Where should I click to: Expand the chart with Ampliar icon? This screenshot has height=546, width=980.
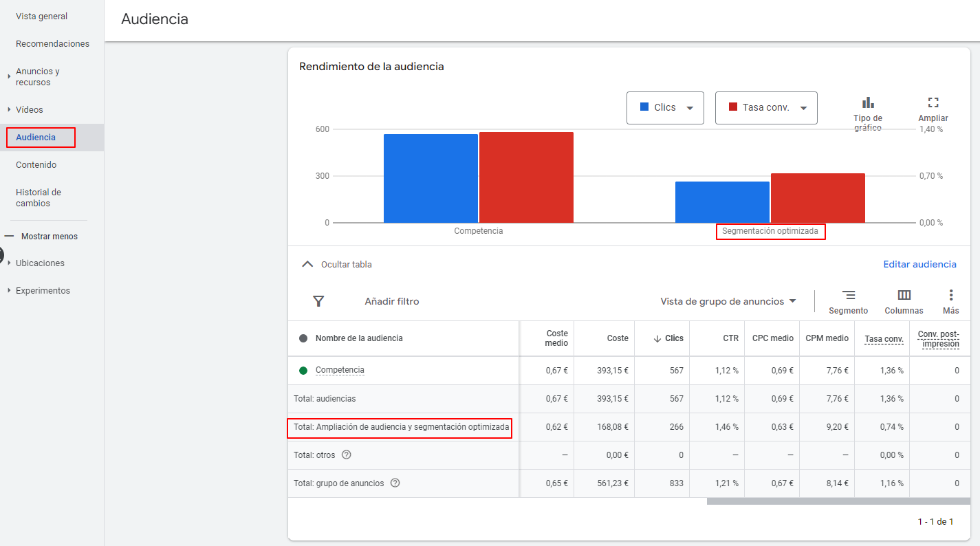coord(933,102)
